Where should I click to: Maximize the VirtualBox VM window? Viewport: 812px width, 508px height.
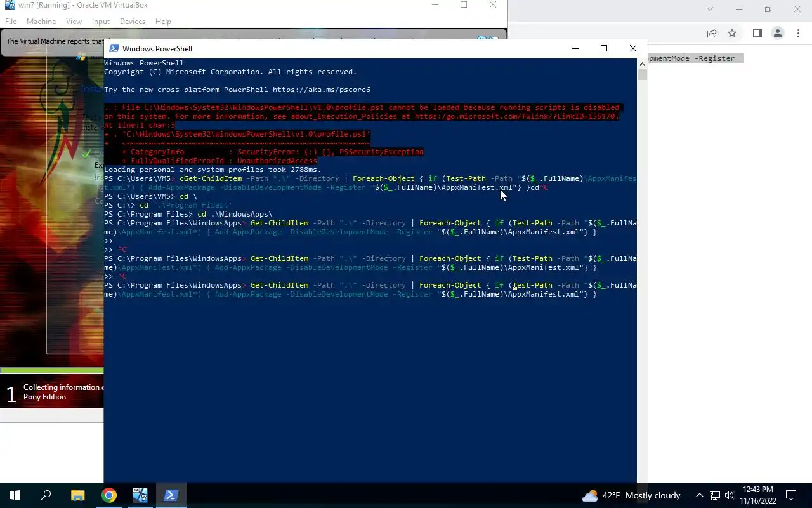pos(464,5)
